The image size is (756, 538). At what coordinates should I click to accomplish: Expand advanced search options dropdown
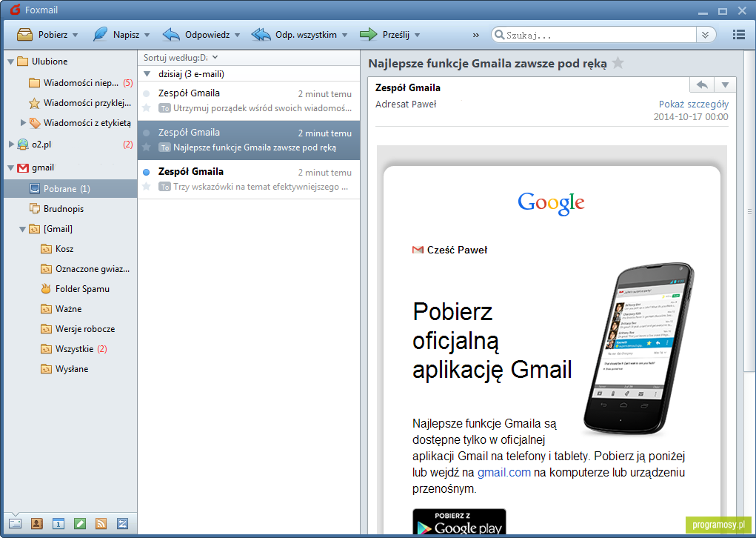(706, 35)
